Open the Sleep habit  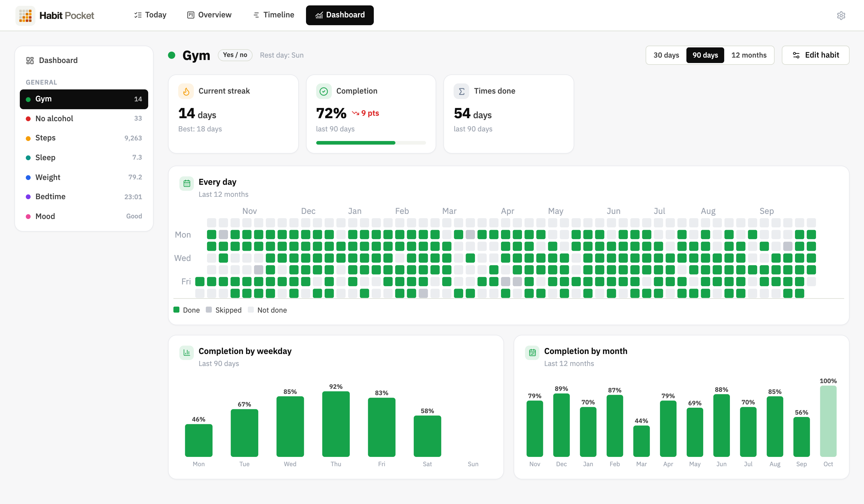coord(84,158)
